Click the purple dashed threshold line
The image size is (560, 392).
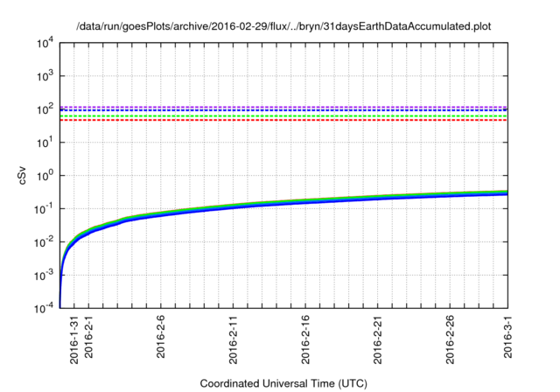[283, 107]
